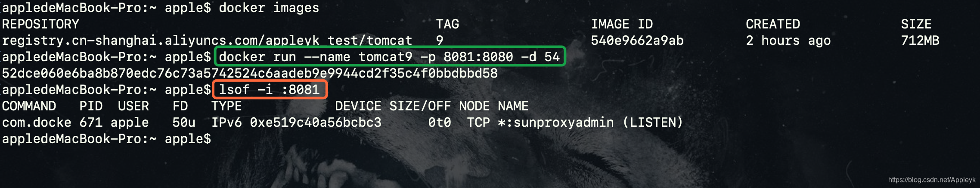Open the blog.csdn.net/Appleyk watermark link
Viewport: 980px width, 188px height.
932,180
